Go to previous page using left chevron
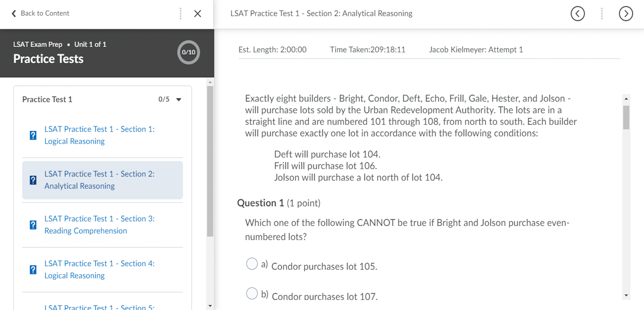 (578, 14)
